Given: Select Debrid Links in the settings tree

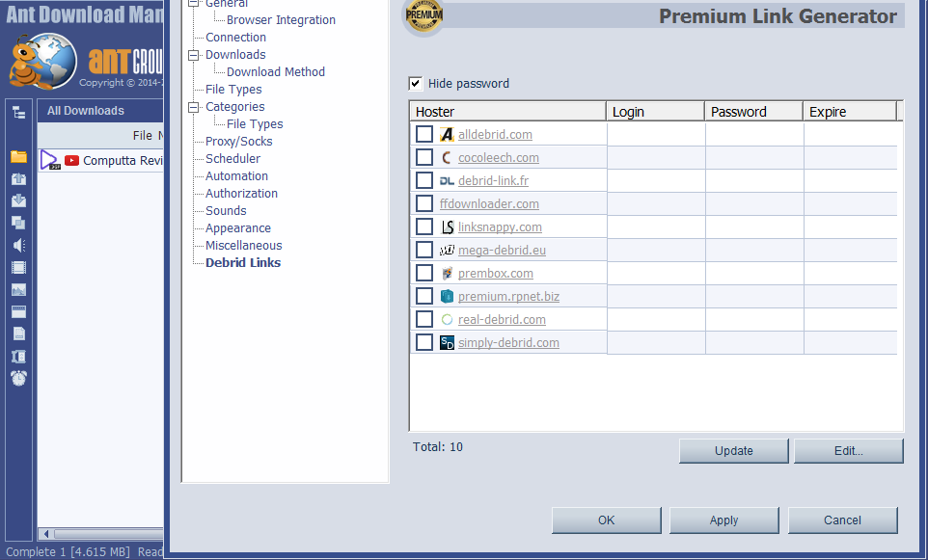Looking at the screenshot, I should click(243, 262).
